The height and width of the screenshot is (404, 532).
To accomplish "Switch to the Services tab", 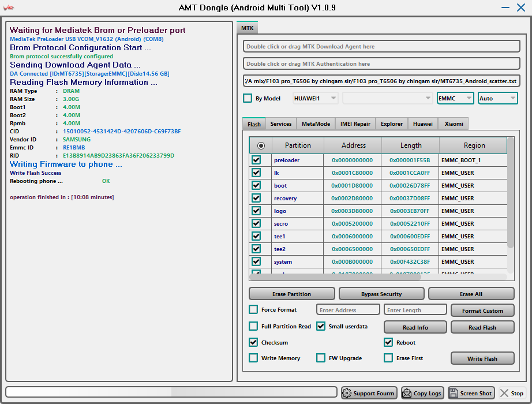I will [x=281, y=124].
